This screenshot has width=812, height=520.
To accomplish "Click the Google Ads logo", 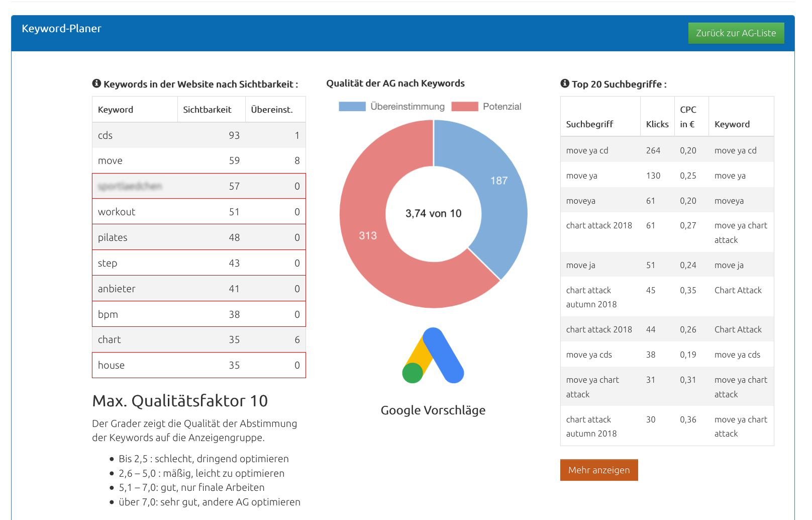I will tap(433, 355).
